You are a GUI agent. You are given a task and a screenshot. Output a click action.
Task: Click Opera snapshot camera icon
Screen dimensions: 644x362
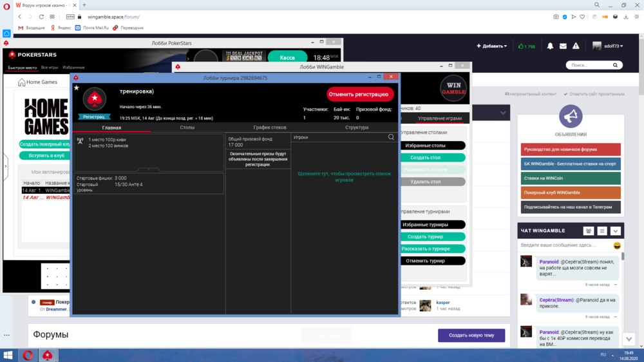coord(556,17)
